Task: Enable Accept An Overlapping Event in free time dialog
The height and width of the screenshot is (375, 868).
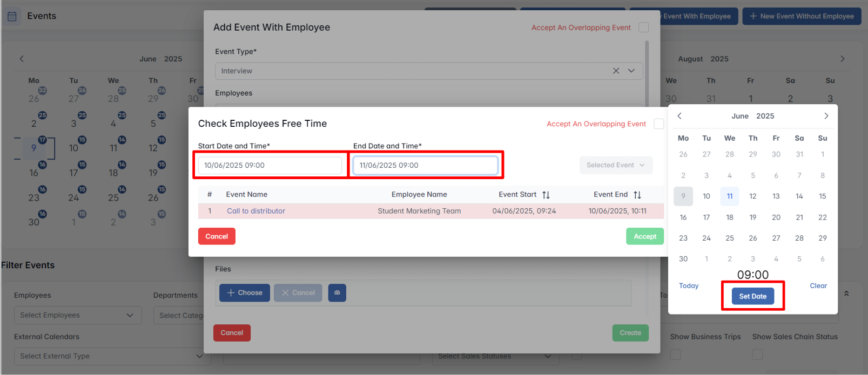Action: coord(658,124)
